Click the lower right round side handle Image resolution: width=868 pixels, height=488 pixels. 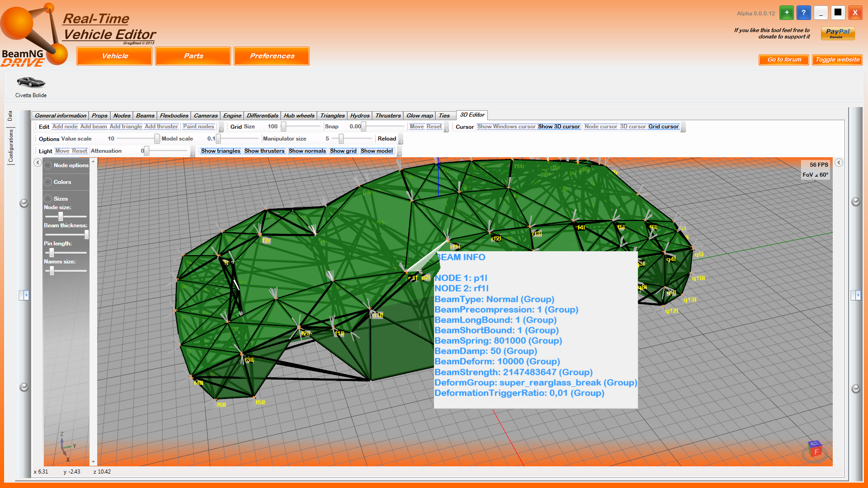pos(855,388)
